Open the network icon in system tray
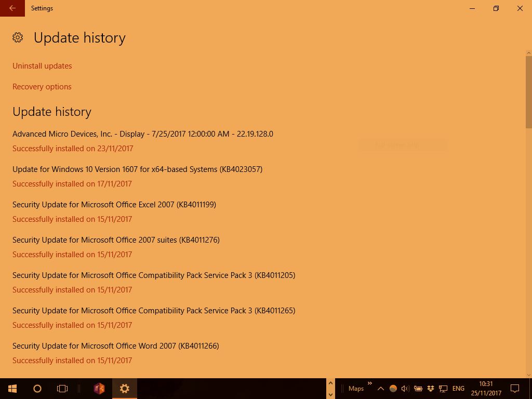This screenshot has height=399, width=532. click(x=443, y=389)
